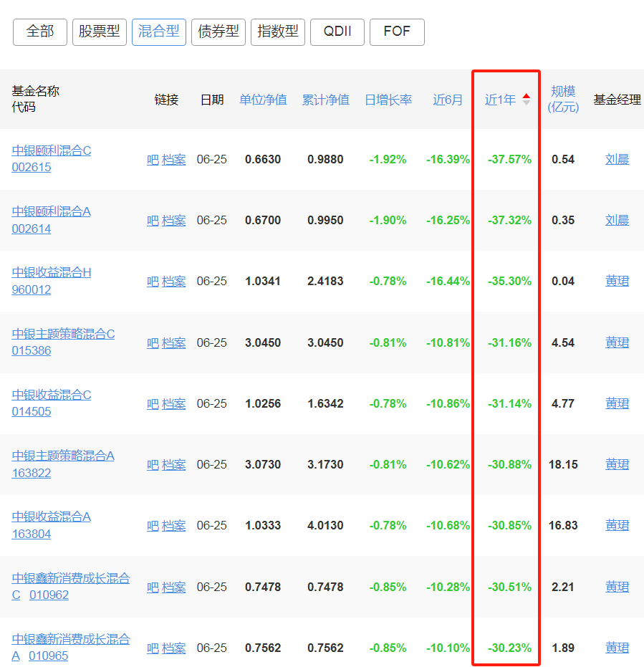
Task: Open 吧 link for 中银主题策略混合C
Action: 153,342
